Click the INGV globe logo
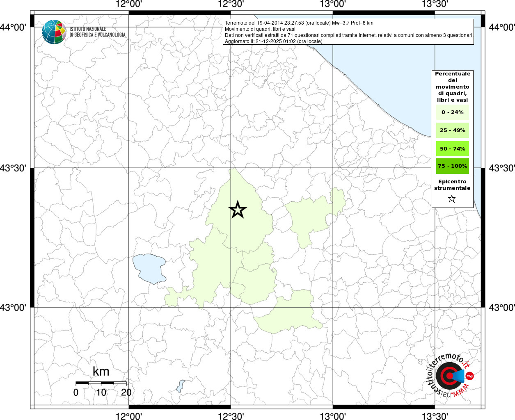The height and width of the screenshot is (420, 515). [x=54, y=32]
